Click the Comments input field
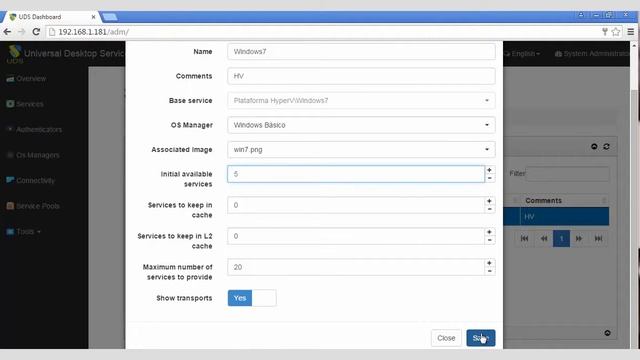The image size is (640, 360). 361,76
